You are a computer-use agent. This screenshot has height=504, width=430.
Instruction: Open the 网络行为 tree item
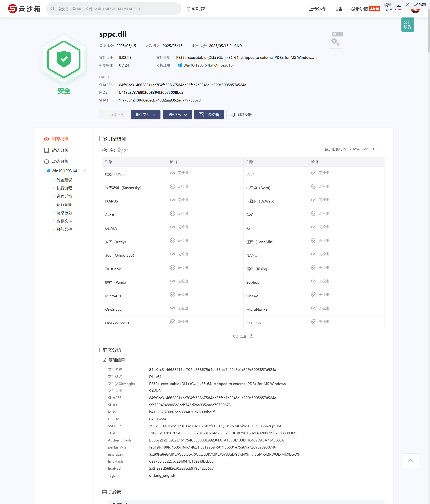click(64, 213)
